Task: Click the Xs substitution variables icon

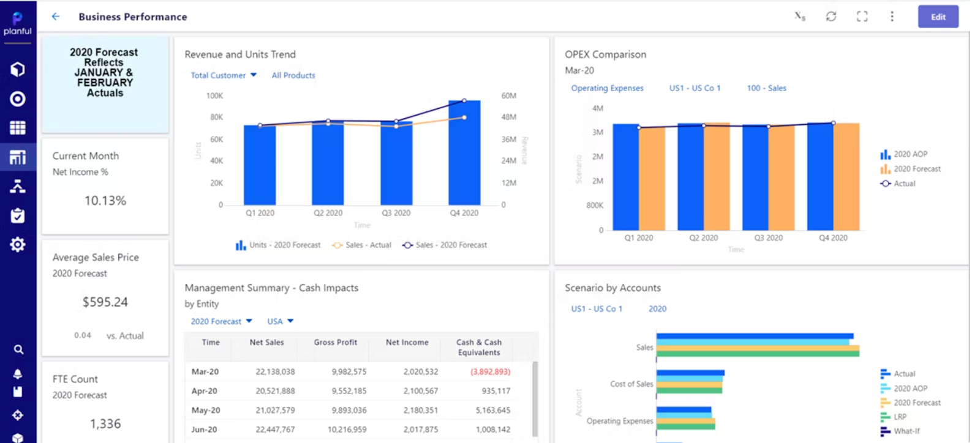Action: [800, 17]
